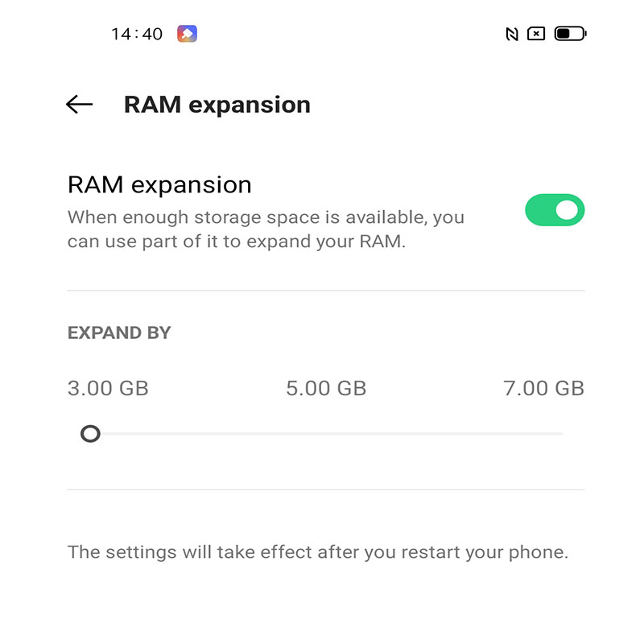Navigate back using the arrow icon
This screenshot has width=644, height=644.
(x=78, y=104)
